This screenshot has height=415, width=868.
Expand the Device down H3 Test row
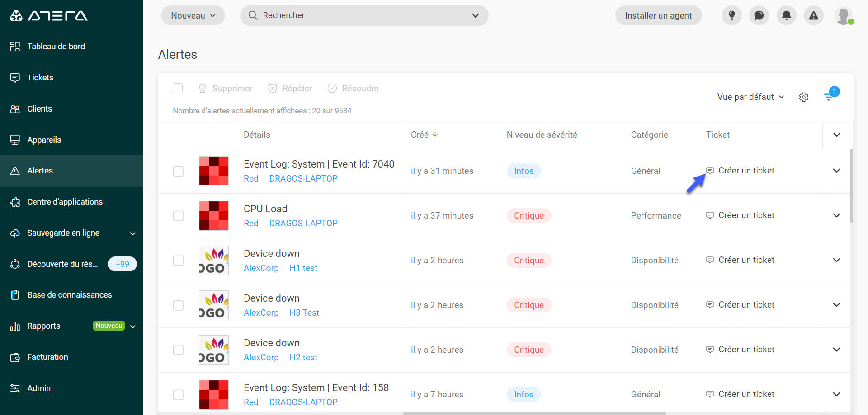coord(836,305)
